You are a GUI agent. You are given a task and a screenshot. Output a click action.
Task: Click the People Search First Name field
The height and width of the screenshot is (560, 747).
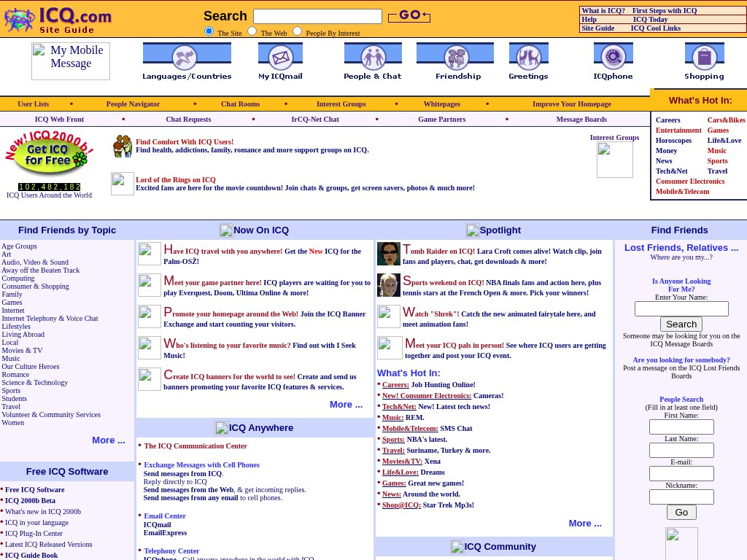[x=681, y=427]
